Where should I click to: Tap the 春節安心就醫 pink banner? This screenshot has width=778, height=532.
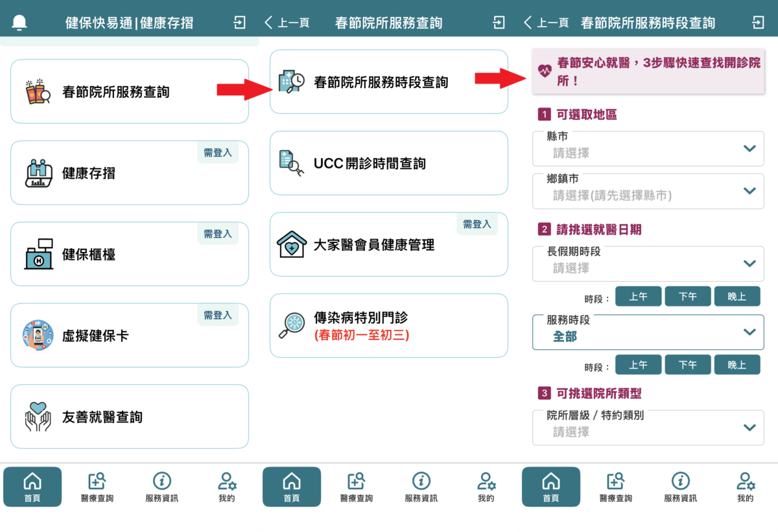(648, 72)
